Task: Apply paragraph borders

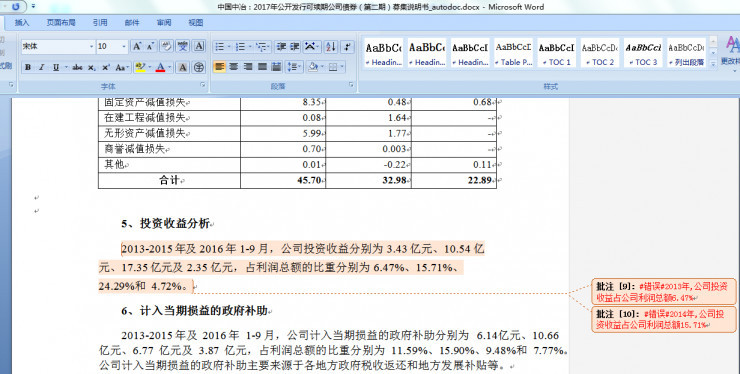Action: 333,67
